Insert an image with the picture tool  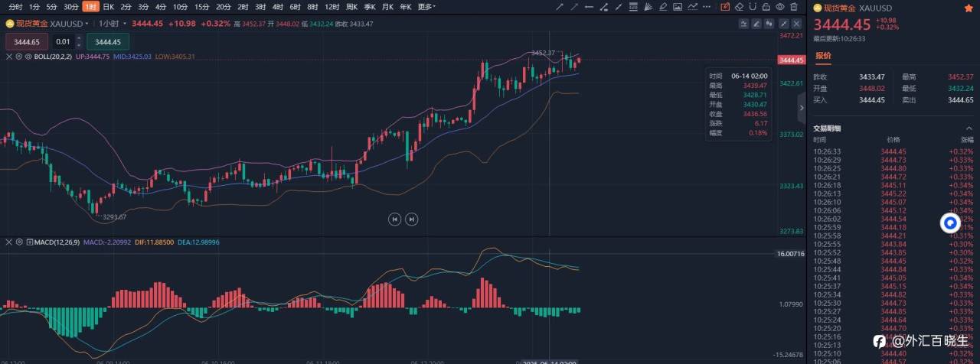tap(678, 7)
